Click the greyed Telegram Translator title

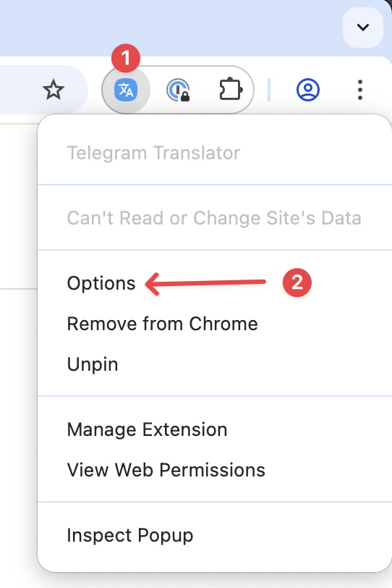pos(153,153)
